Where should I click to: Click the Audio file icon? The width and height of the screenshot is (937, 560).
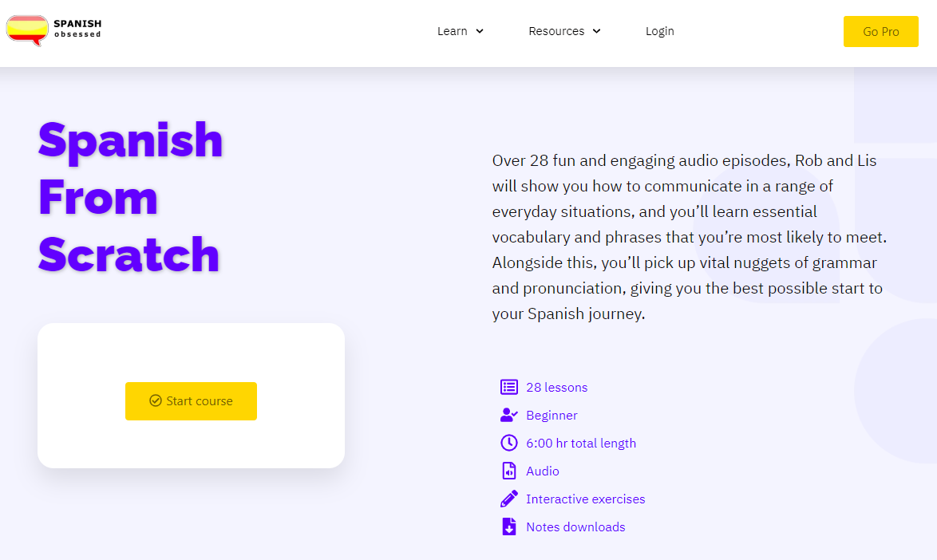point(509,471)
